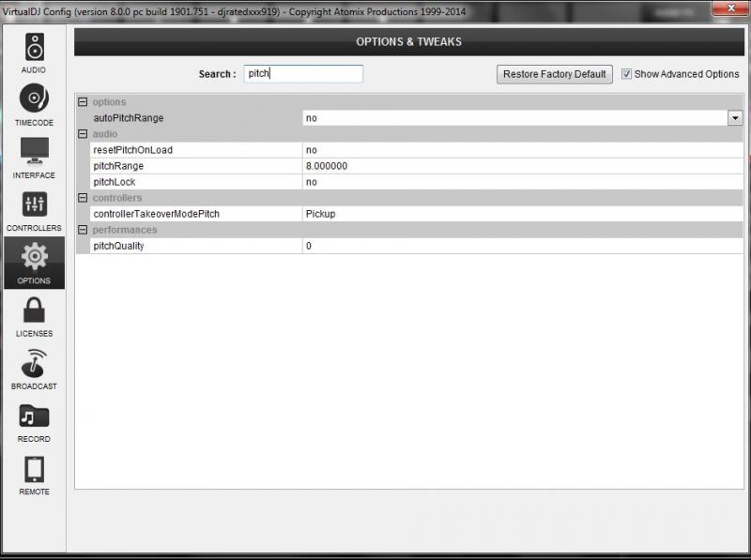This screenshot has width=751, height=560.
Task: Click Restore Factory Default button
Action: point(554,74)
